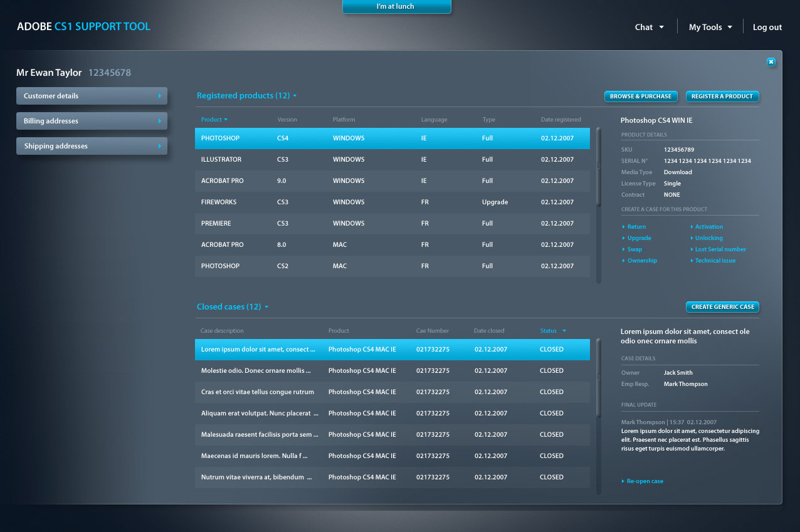Click the Version column header

(287, 120)
